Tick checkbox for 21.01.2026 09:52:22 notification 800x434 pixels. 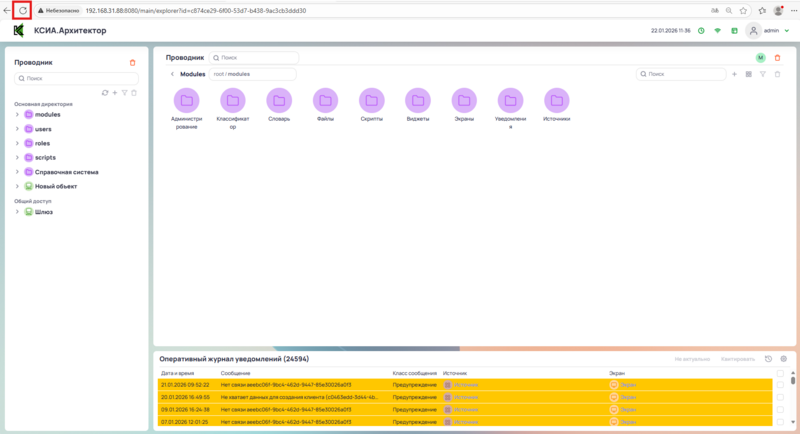[780, 384]
